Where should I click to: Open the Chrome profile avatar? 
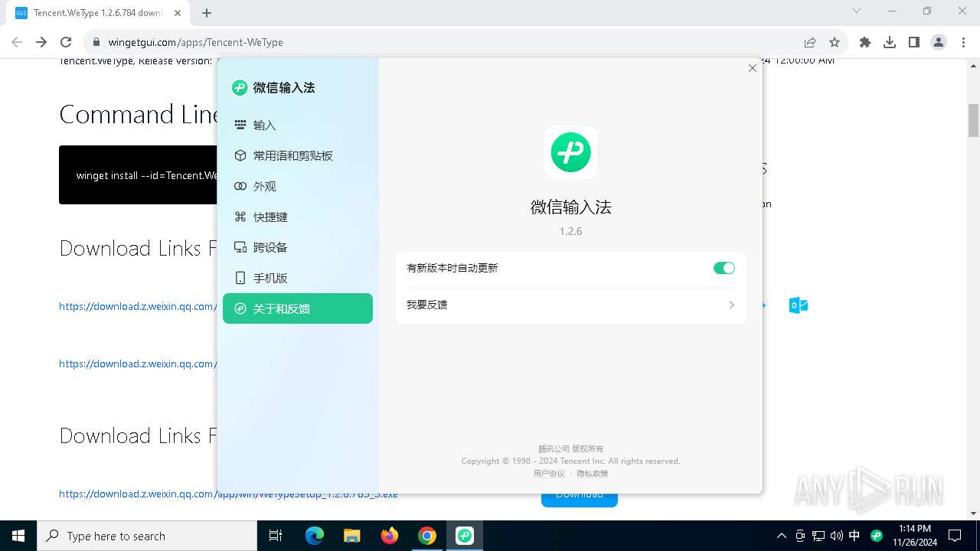pos(939,42)
